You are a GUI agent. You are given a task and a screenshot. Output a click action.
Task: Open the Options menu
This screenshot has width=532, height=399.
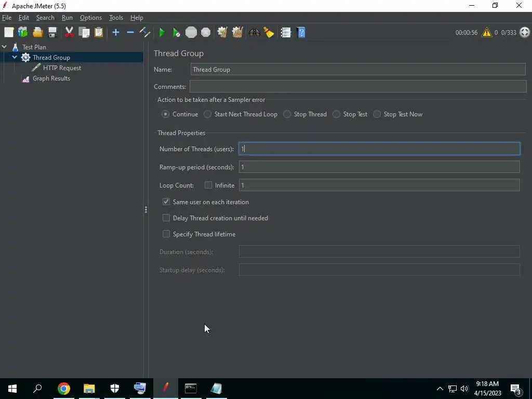point(90,18)
